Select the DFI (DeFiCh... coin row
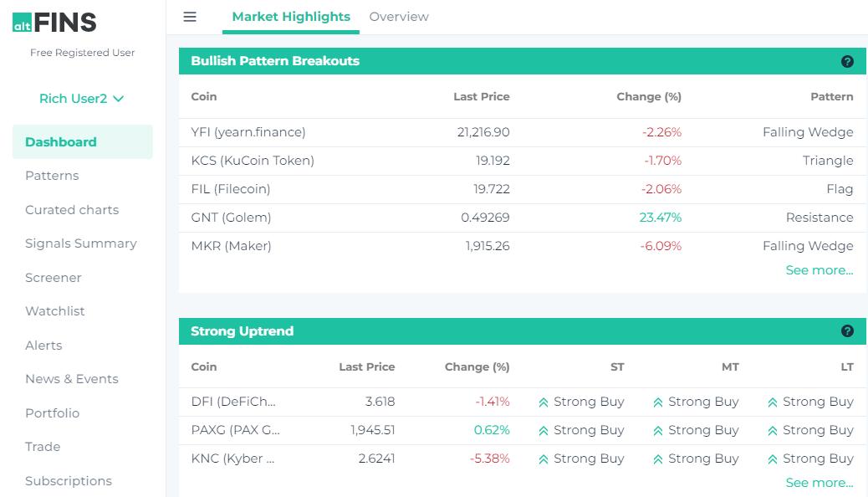 (522, 402)
